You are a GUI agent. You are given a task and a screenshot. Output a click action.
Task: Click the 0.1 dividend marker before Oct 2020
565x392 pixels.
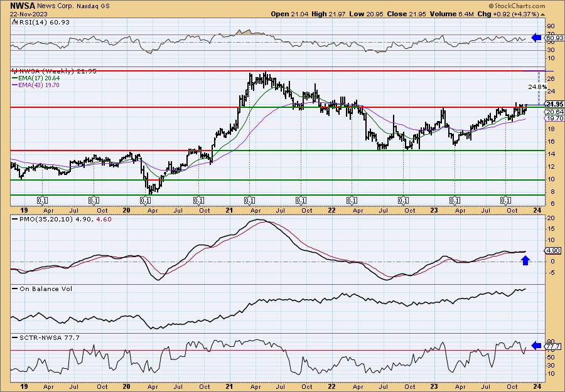198,201
